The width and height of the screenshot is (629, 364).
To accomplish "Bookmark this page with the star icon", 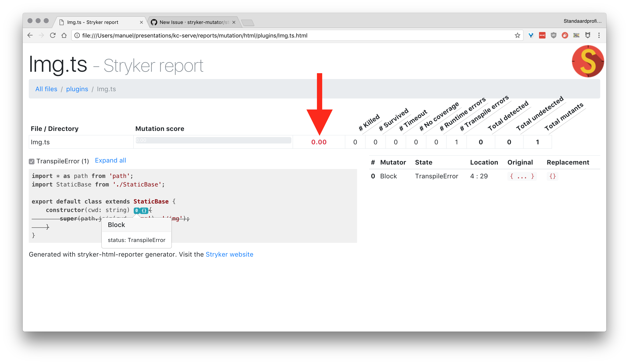I will coord(517,35).
